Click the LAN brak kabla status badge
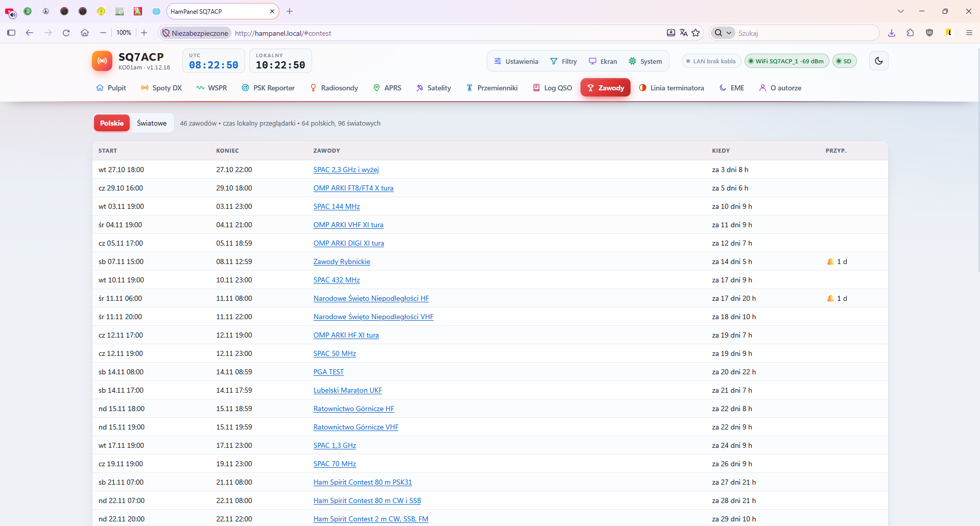The height and width of the screenshot is (526, 980). (711, 61)
